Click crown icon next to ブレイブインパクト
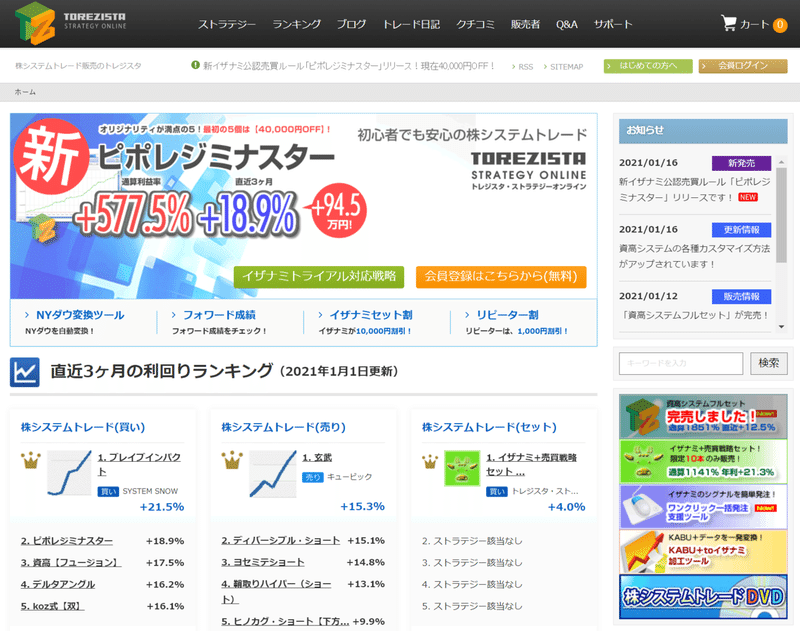Screen dimensions: 800x631 [x=31, y=460]
